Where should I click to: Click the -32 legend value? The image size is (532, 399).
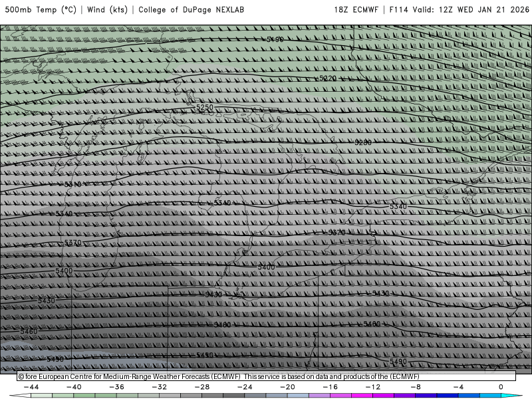(x=159, y=387)
